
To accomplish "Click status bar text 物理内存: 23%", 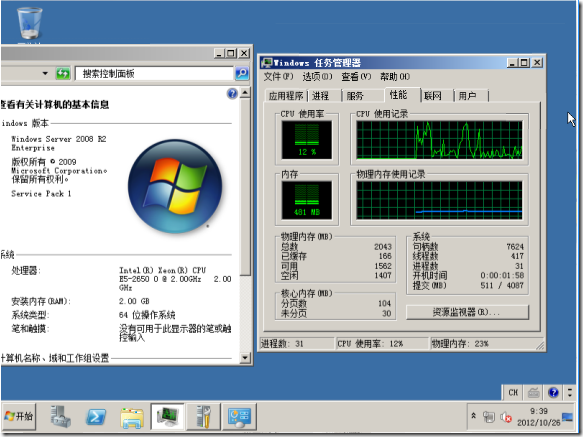I will click(460, 344).
